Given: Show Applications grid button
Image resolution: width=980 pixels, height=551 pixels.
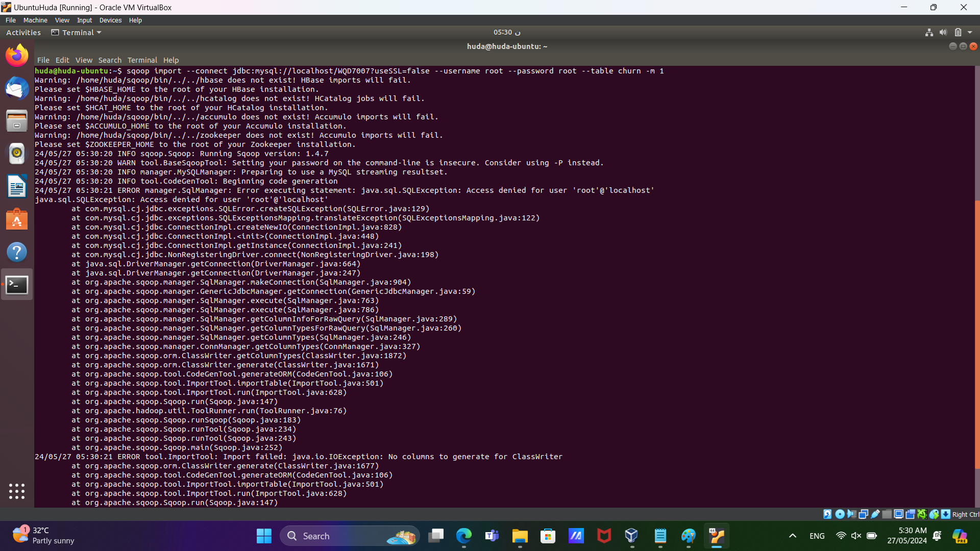Looking at the screenshot, I should pyautogui.click(x=17, y=491).
